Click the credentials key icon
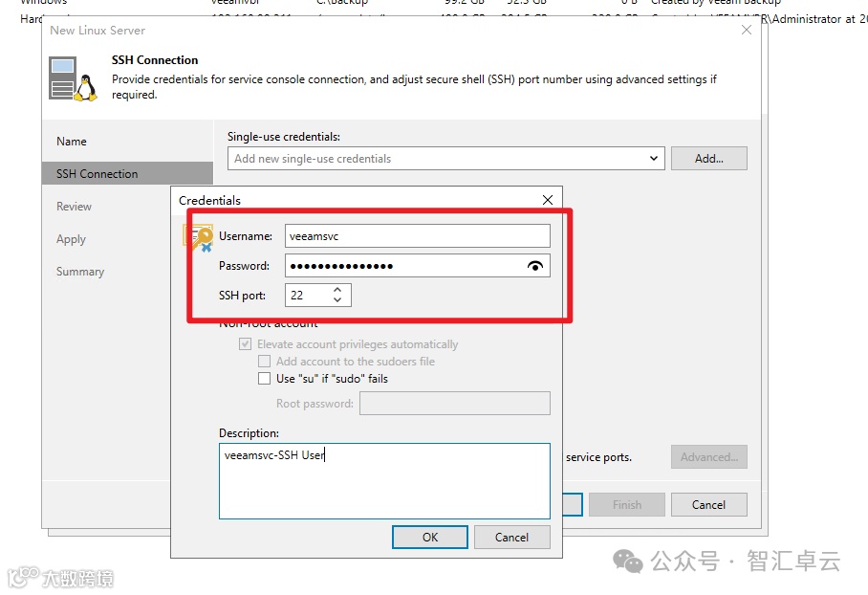The image size is (868, 595). pos(199,238)
